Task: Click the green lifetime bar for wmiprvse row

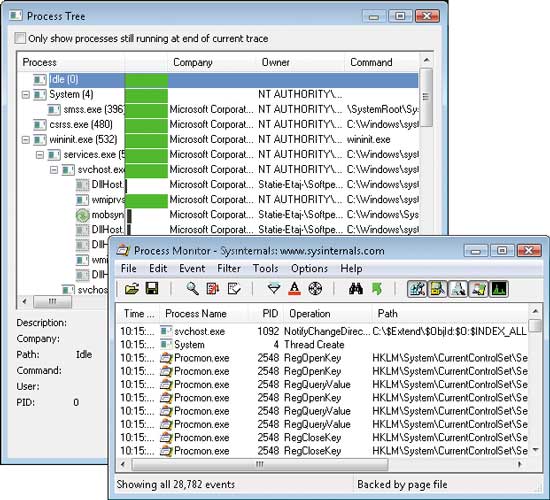Action: pos(146,201)
